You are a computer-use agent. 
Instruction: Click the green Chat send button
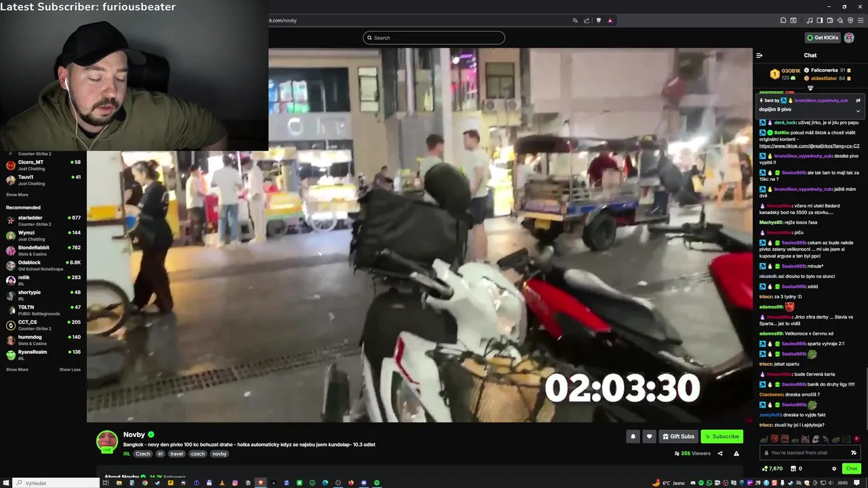(x=852, y=468)
